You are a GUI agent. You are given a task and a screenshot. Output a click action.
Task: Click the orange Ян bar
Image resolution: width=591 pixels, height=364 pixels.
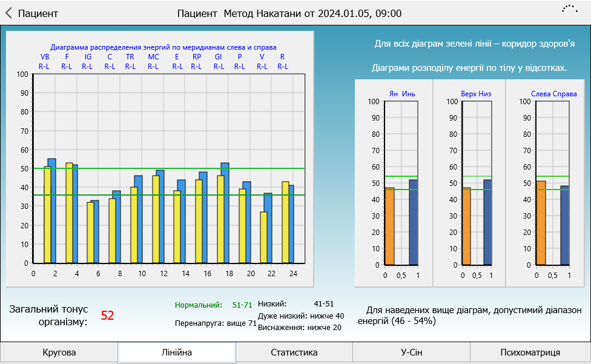coord(389,227)
